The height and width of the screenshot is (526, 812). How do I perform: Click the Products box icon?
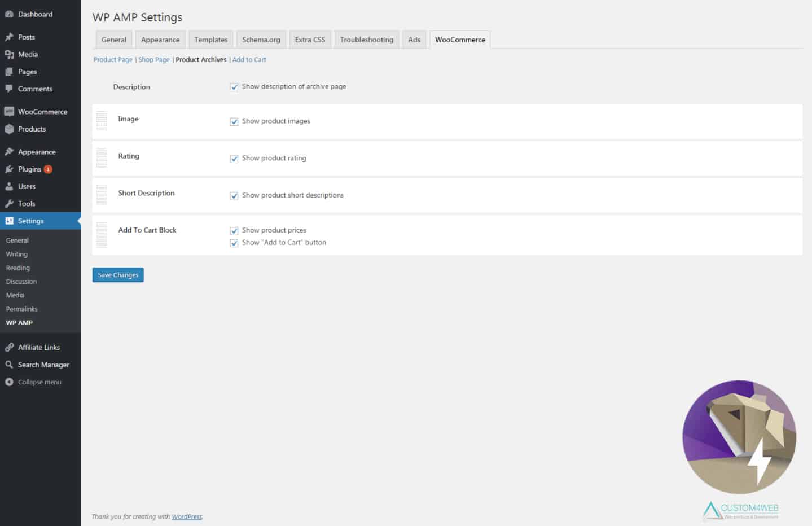[9, 129]
